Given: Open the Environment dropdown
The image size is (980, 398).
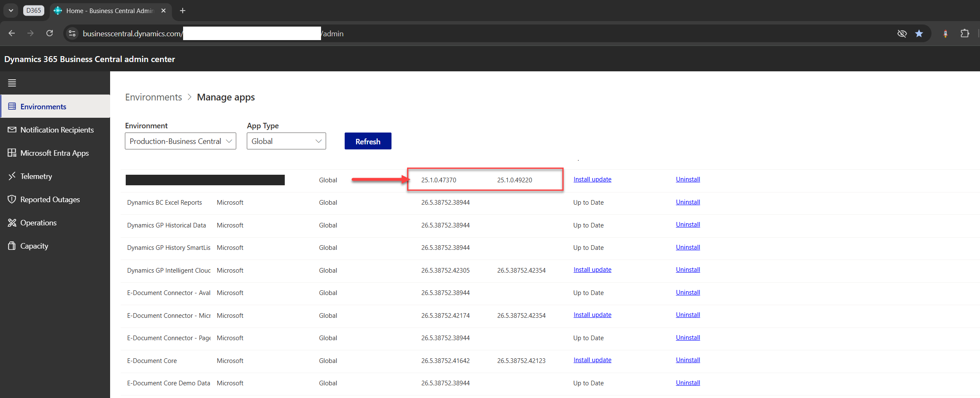Looking at the screenshot, I should (x=181, y=141).
